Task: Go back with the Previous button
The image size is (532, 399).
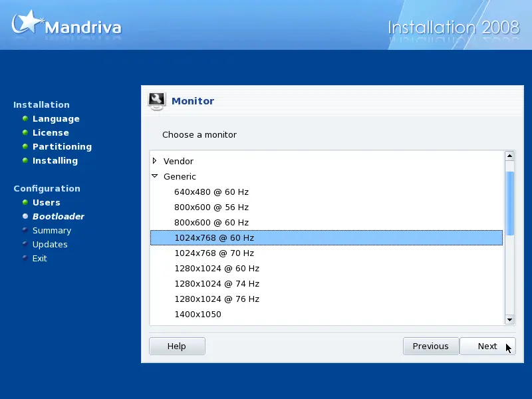Action: pyautogui.click(x=431, y=346)
